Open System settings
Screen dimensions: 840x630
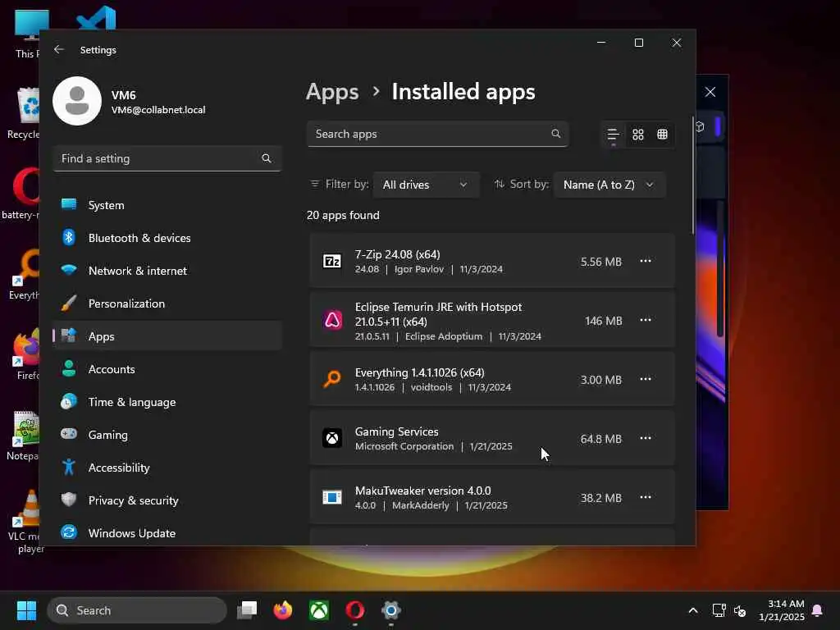pos(167,205)
